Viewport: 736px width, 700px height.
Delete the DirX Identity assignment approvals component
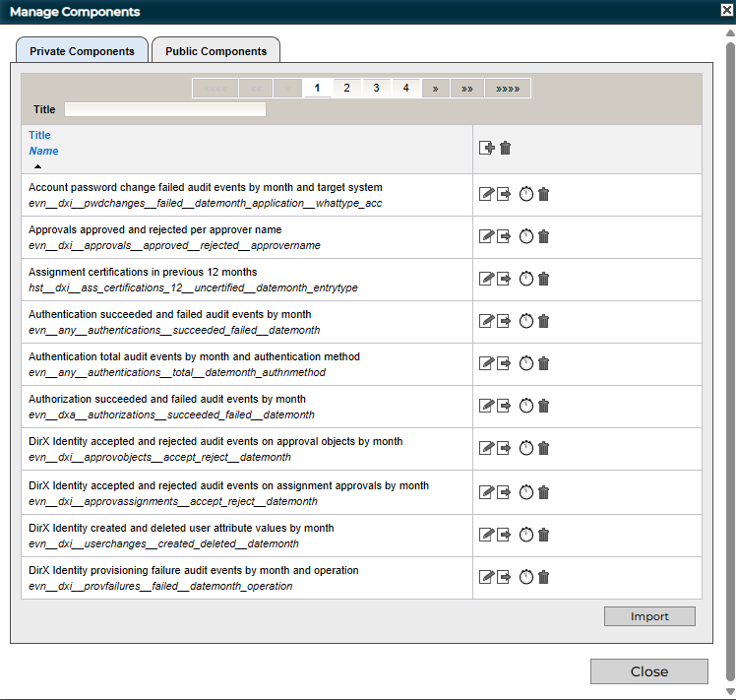tap(543, 492)
